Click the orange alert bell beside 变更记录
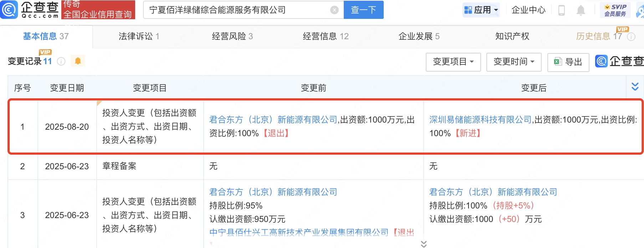This screenshot has width=644, height=248. coord(78,61)
